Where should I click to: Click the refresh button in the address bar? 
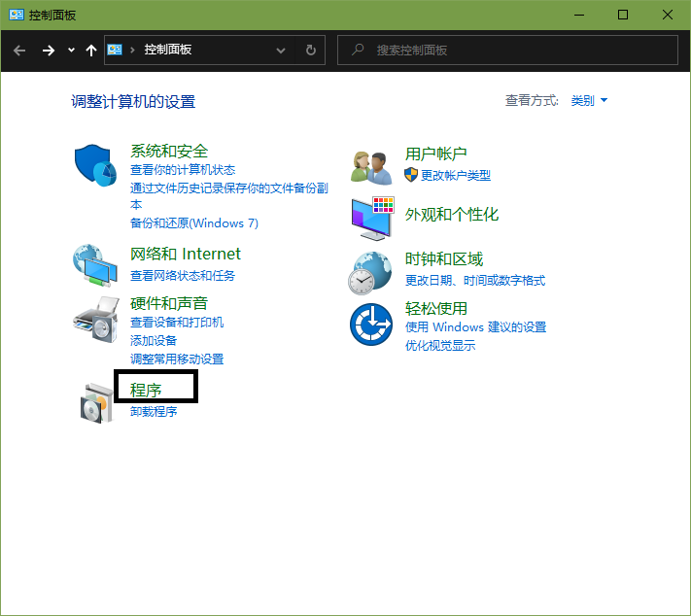(x=311, y=50)
